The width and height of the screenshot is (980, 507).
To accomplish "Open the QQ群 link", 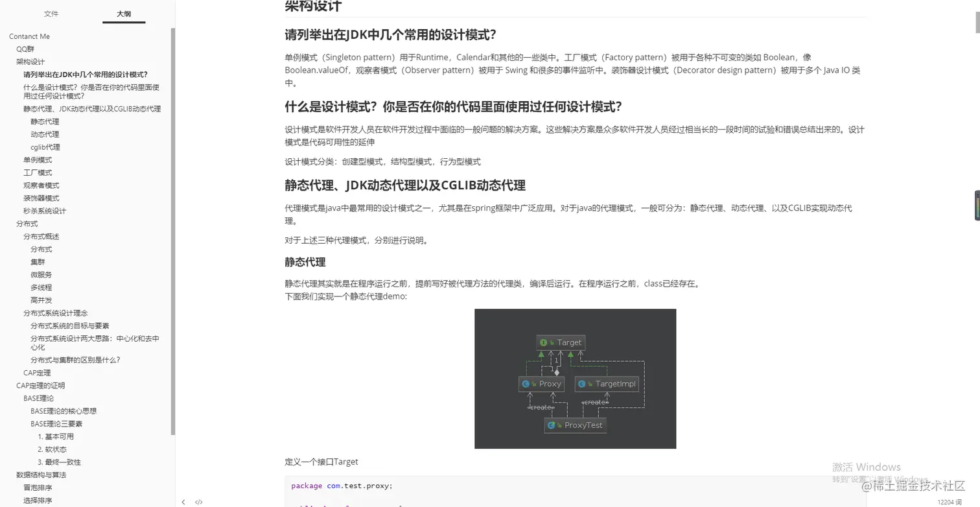I will (x=25, y=49).
